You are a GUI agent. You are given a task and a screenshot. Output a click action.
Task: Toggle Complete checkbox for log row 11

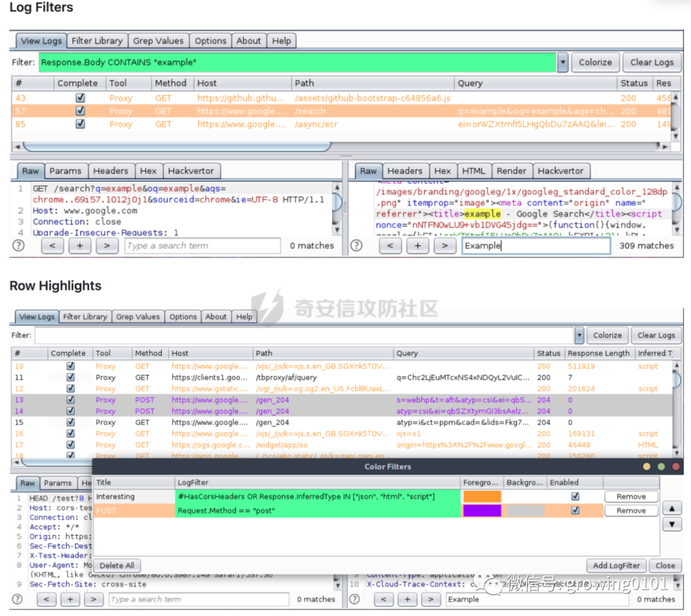(x=70, y=377)
